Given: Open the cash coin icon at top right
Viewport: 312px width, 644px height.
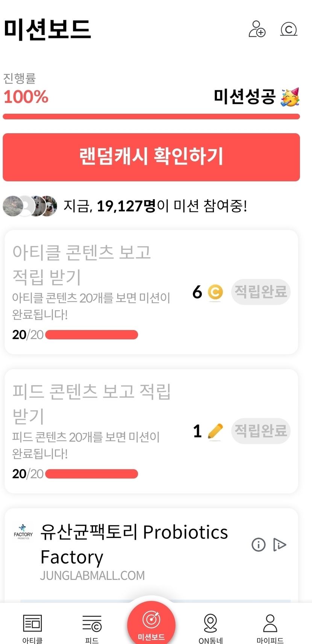Looking at the screenshot, I should [289, 29].
